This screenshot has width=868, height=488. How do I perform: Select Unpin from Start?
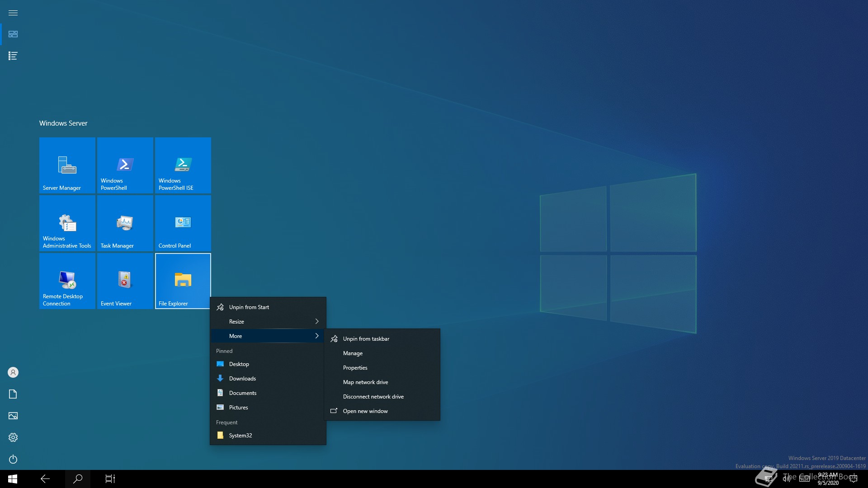point(268,307)
